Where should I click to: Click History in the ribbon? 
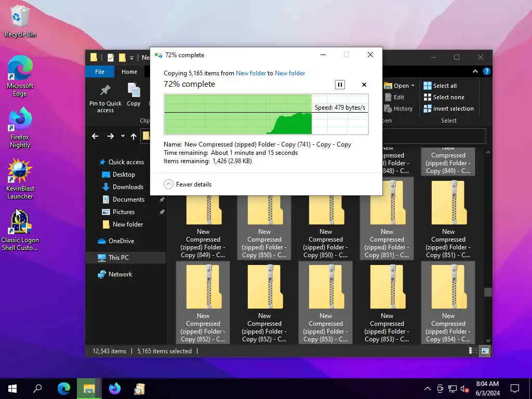[398, 109]
